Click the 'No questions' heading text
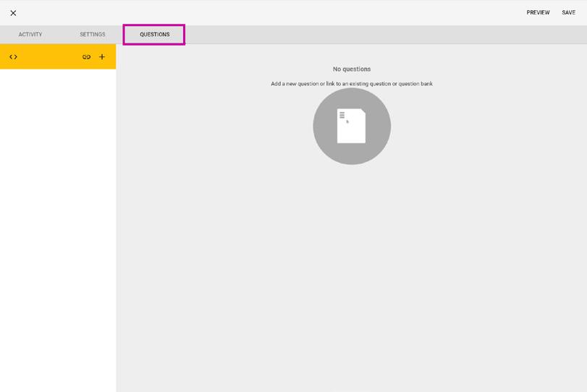This screenshot has width=587, height=392. [352, 69]
